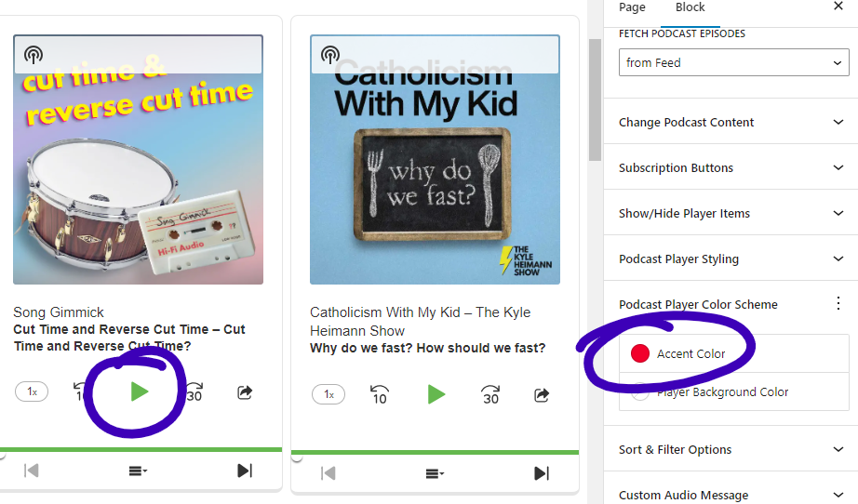Click 'Why do we fast? How should we fast?' title
Image resolution: width=858 pixels, height=504 pixels.
(x=427, y=348)
